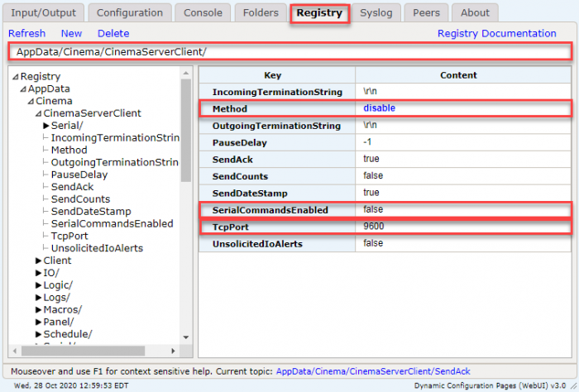Click the Key column header
Screen dimensions: 579x392
click(277, 75)
